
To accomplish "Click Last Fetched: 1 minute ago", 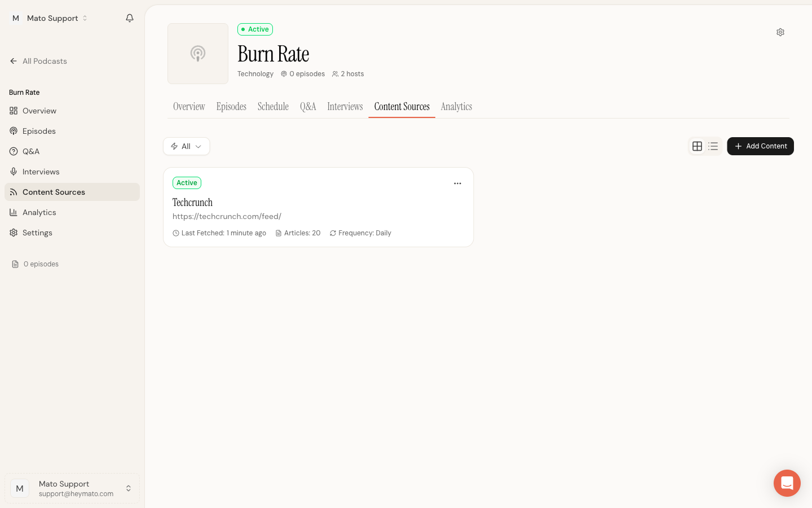I will click(219, 233).
